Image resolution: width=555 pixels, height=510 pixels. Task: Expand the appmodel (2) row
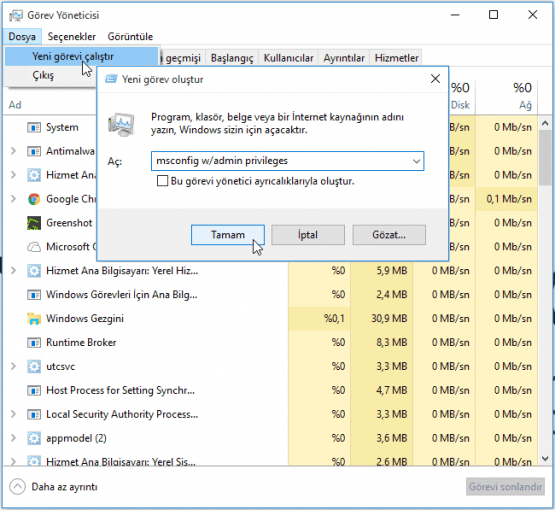(x=13, y=438)
